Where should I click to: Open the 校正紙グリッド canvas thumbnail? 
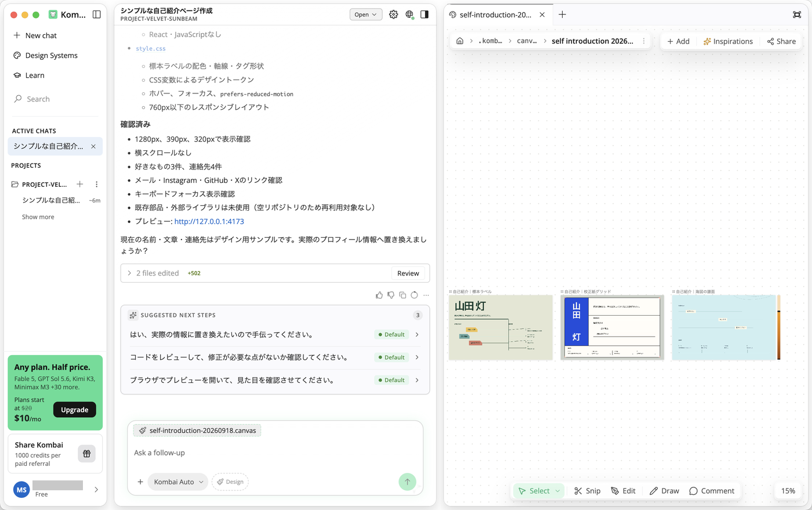click(x=612, y=327)
